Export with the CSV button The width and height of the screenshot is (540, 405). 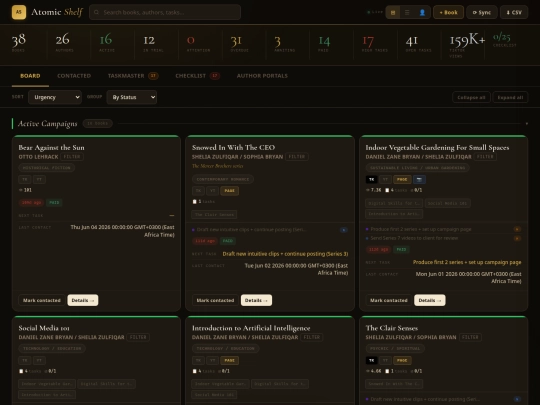(x=514, y=12)
